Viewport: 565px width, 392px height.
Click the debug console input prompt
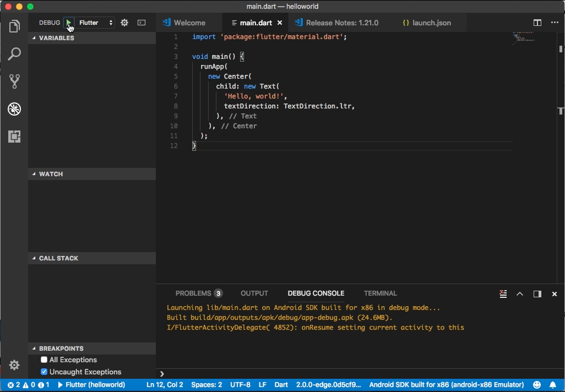click(x=360, y=374)
